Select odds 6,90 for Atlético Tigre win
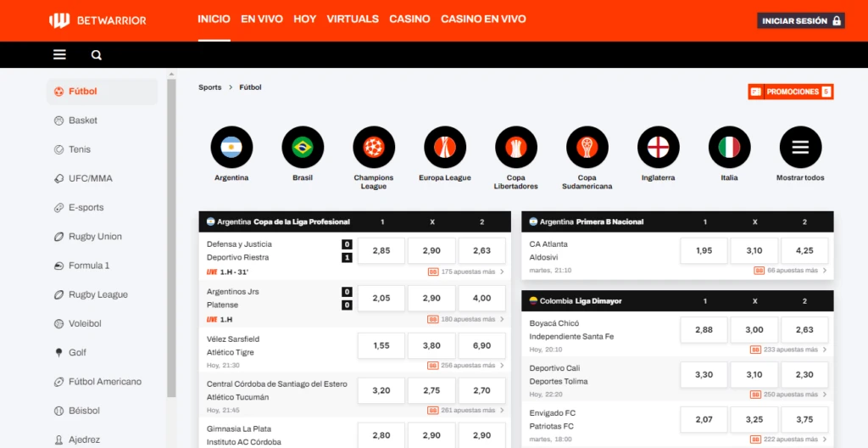Screen dimensions: 868x448 pyautogui.click(x=482, y=345)
